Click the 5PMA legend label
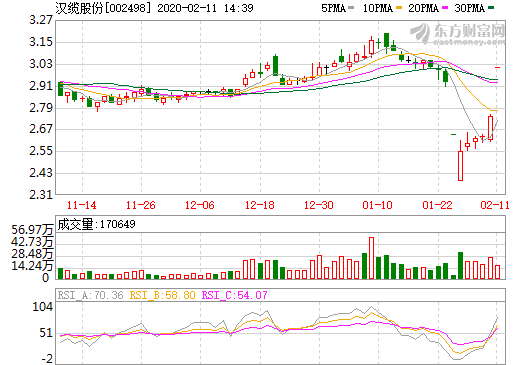Viewport: 520px width, 365px height. [333, 8]
